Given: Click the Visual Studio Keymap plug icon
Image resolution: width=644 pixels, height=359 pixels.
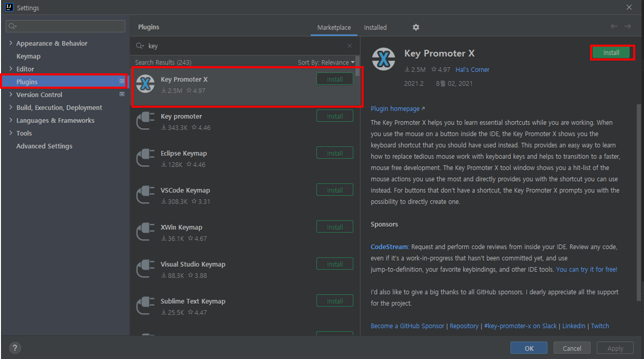Looking at the screenshot, I should pyautogui.click(x=145, y=269).
